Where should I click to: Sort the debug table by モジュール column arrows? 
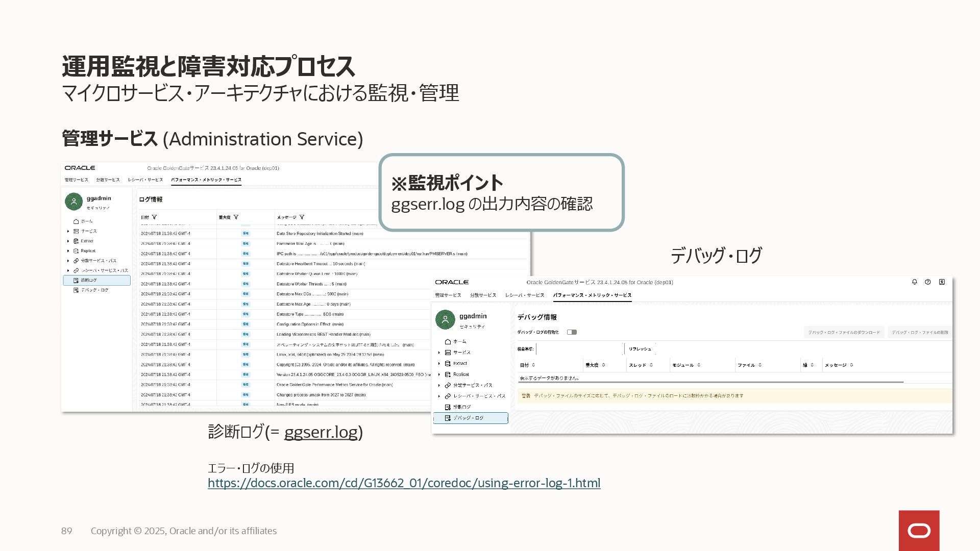[x=699, y=365]
